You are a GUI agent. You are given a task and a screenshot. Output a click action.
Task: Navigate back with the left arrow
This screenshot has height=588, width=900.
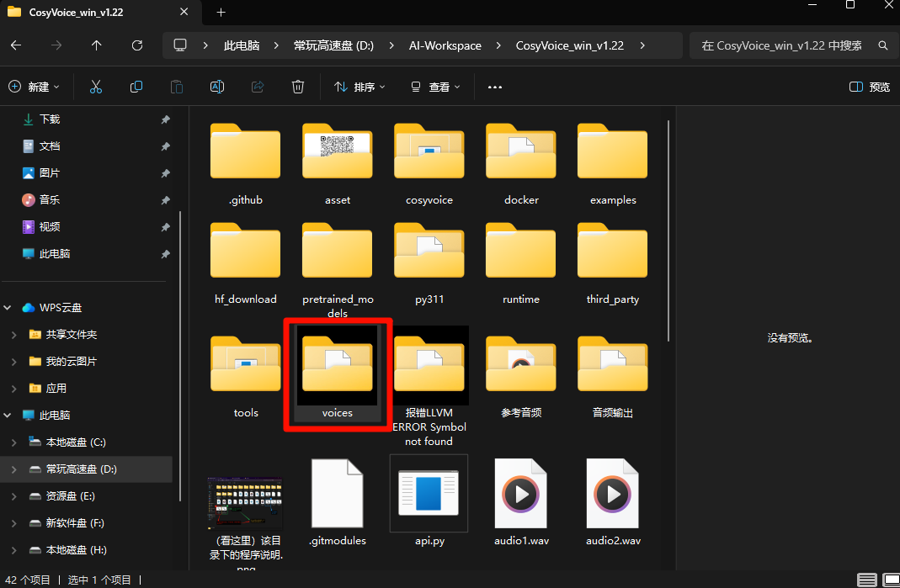[16, 45]
